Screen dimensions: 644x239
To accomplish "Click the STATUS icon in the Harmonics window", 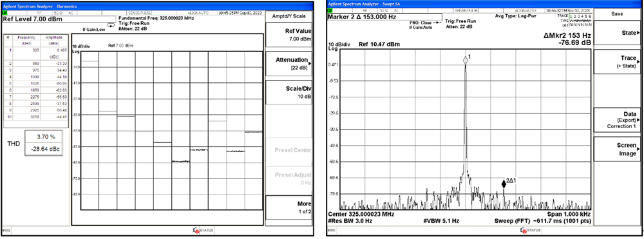I will (196, 231).
